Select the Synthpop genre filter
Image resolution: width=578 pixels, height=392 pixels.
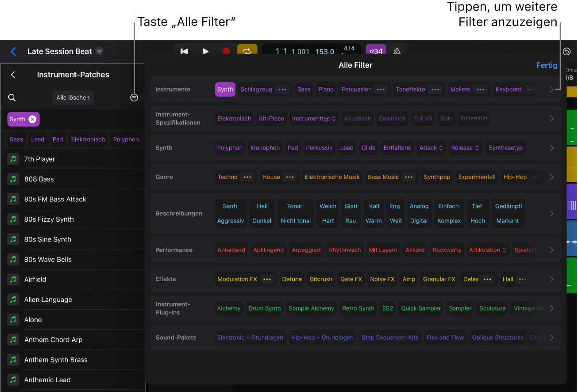[437, 177]
